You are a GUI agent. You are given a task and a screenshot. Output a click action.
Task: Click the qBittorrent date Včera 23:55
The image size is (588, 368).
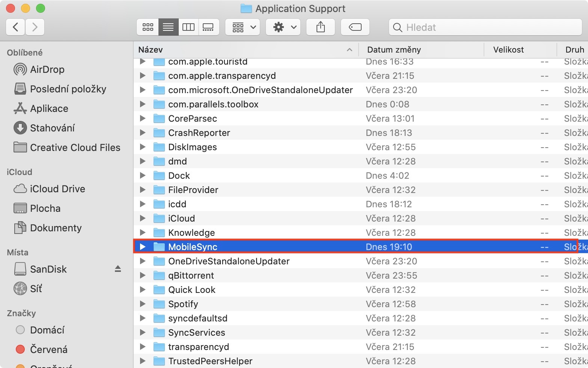pos(392,276)
